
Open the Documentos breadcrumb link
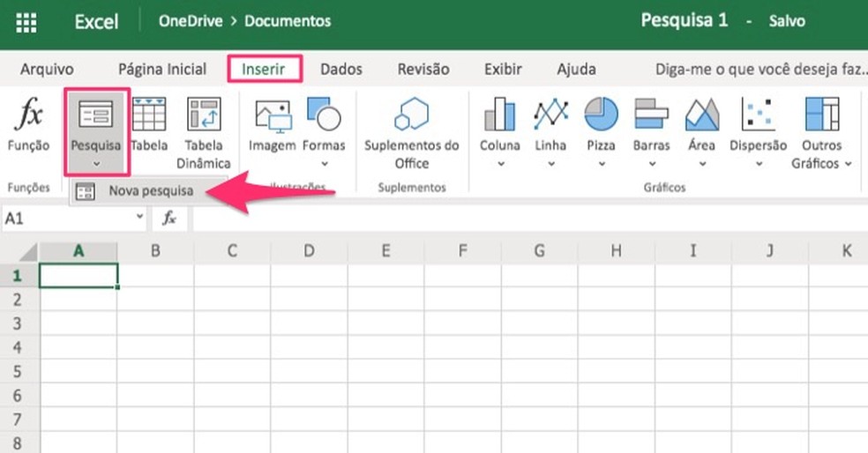point(288,21)
